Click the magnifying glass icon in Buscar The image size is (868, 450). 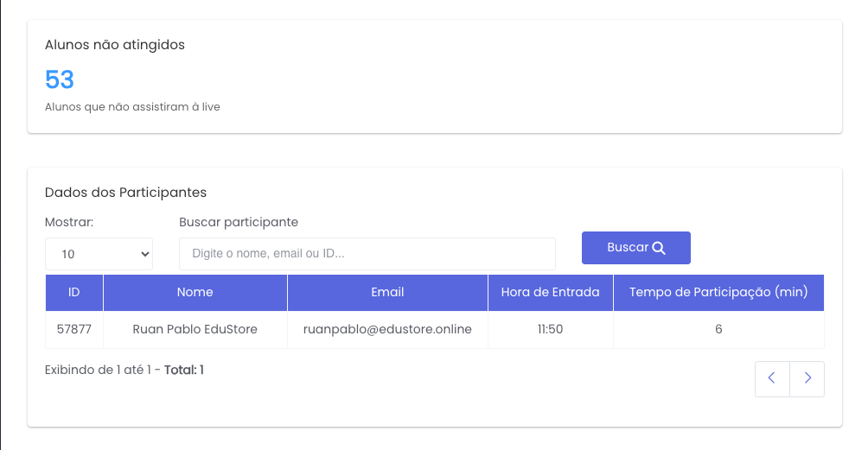[x=659, y=248]
